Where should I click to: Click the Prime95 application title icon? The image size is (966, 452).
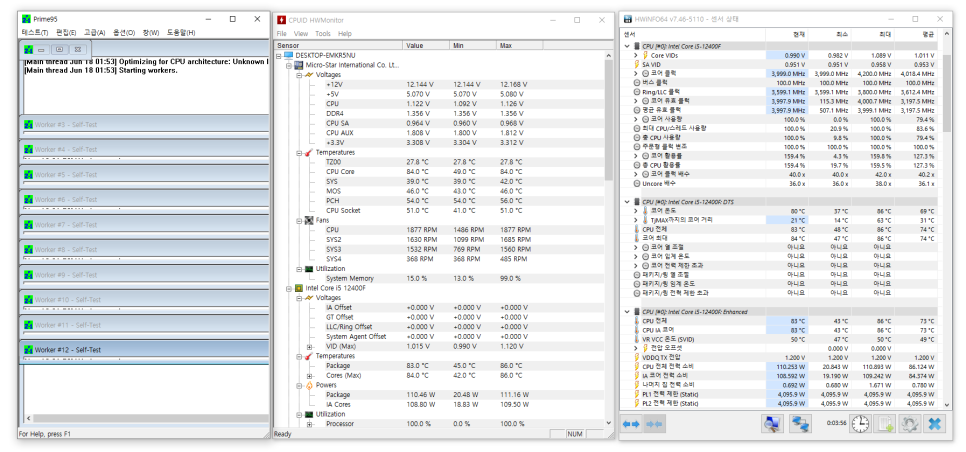pyautogui.click(x=26, y=19)
